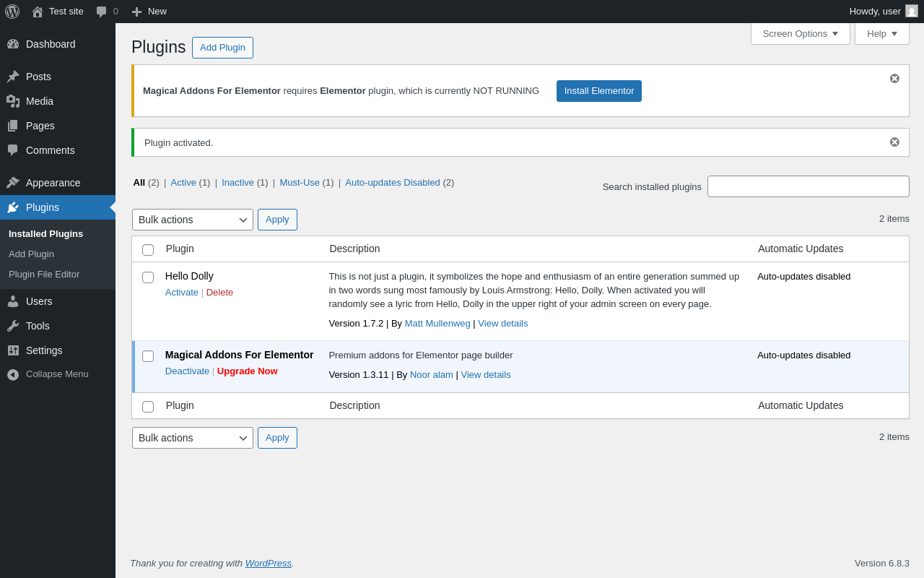Check the Hello Dolly plugin checkbox
Image resolution: width=924 pixels, height=578 pixels.
pyautogui.click(x=148, y=277)
